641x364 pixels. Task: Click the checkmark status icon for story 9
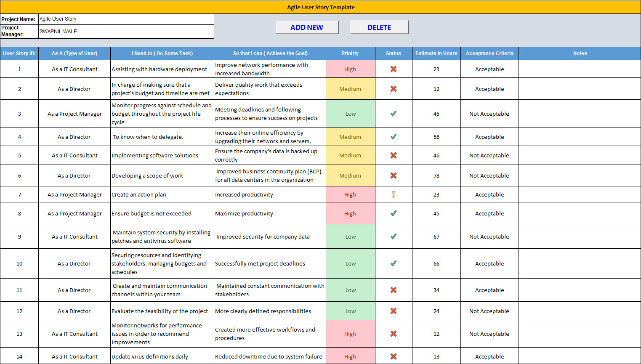click(393, 236)
